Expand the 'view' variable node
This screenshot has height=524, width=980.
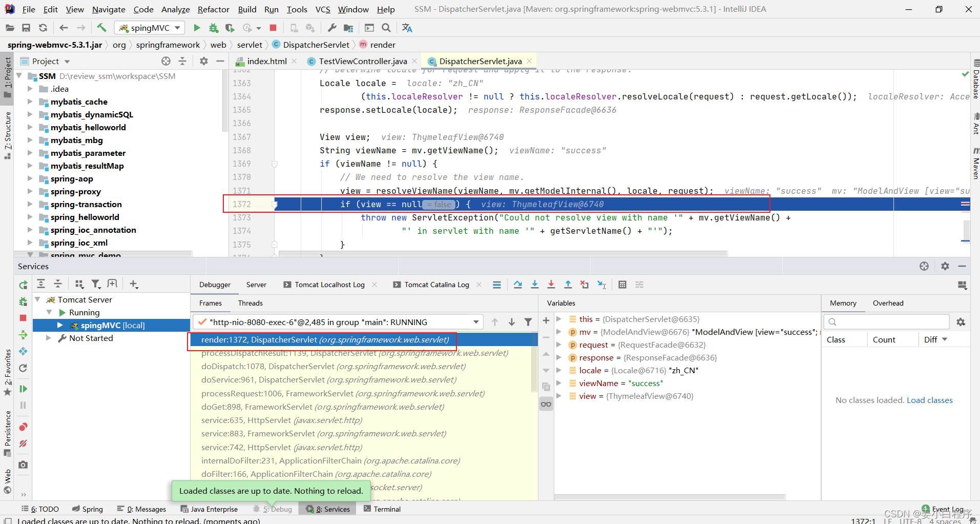(559, 396)
